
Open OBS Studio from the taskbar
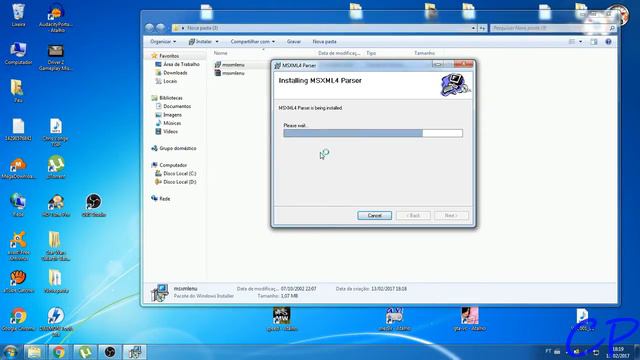point(109,352)
